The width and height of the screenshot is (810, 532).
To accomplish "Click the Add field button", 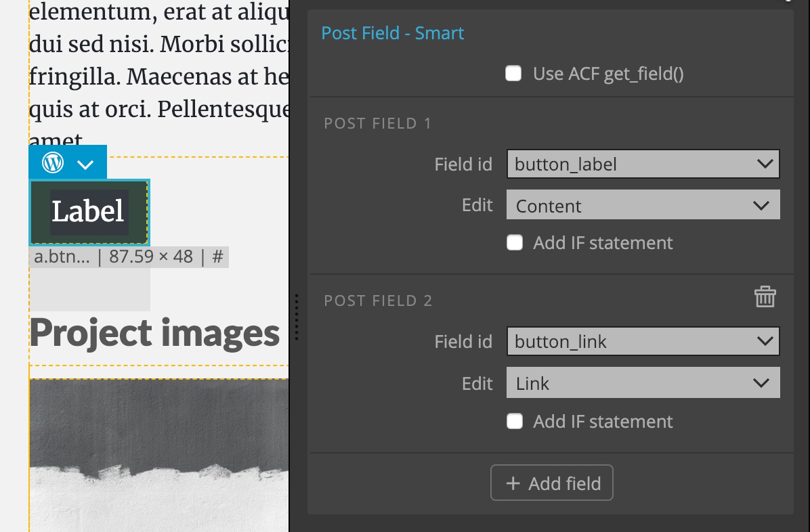I will [552, 483].
